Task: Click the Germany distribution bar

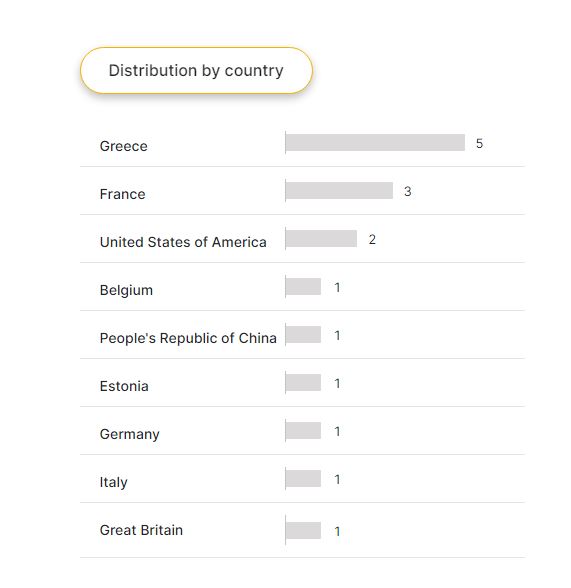Action: [x=303, y=430]
